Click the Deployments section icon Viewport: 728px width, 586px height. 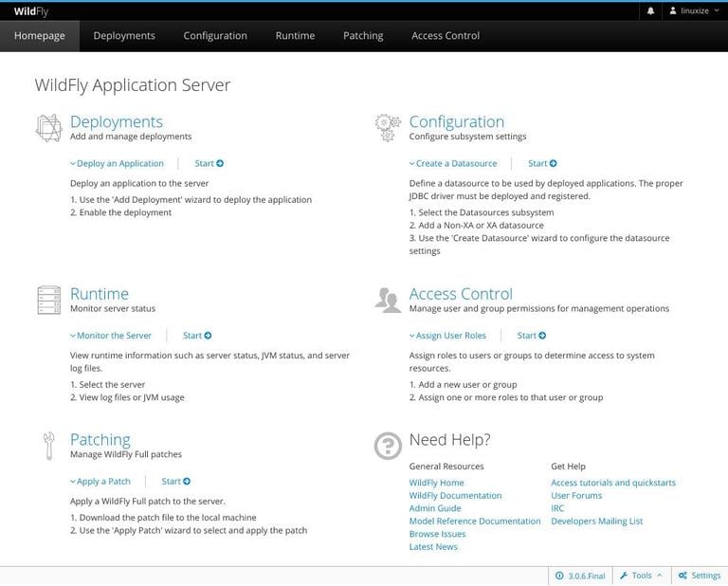pos(48,128)
